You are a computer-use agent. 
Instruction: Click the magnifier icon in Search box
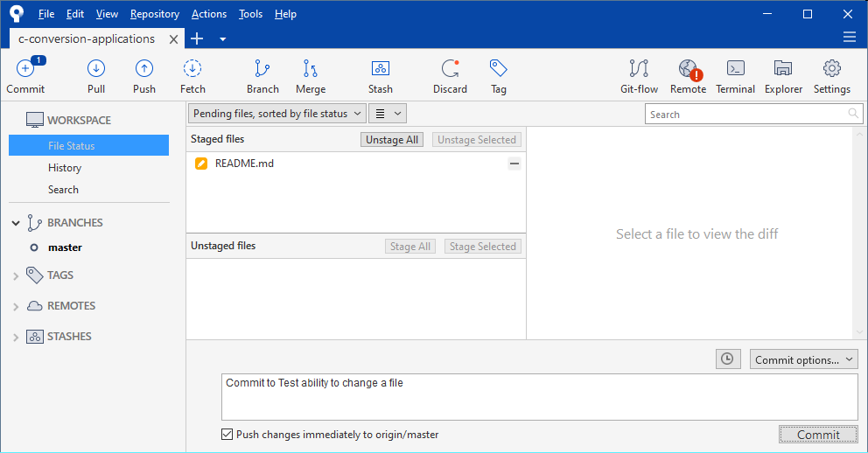click(x=853, y=114)
